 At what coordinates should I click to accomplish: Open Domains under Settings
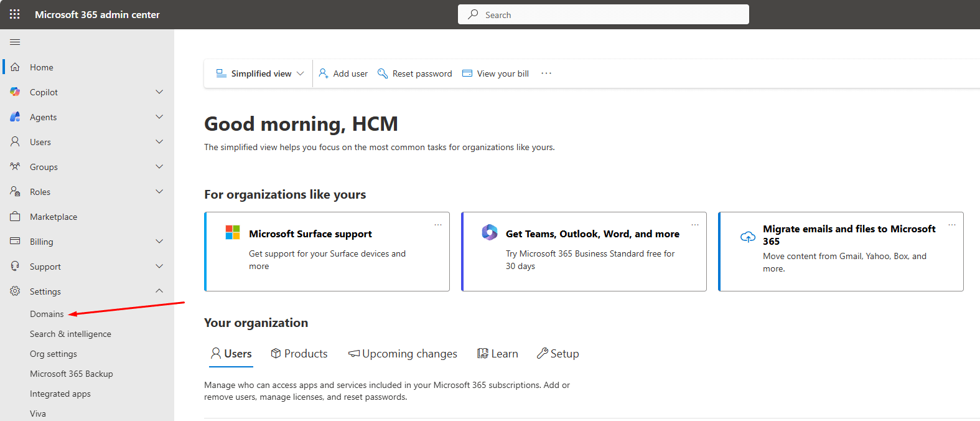[47, 314]
